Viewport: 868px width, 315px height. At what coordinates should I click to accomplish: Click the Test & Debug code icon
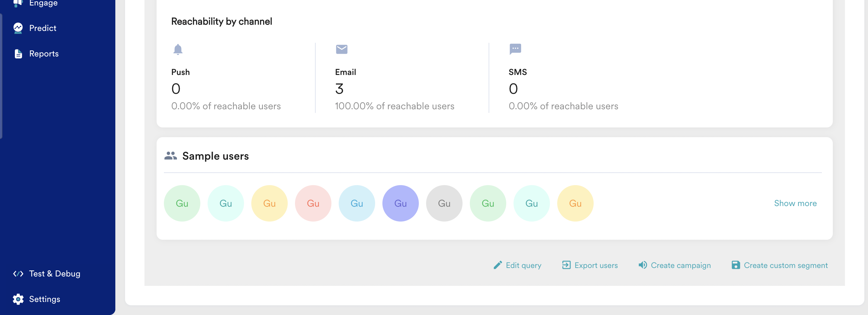[x=18, y=273]
